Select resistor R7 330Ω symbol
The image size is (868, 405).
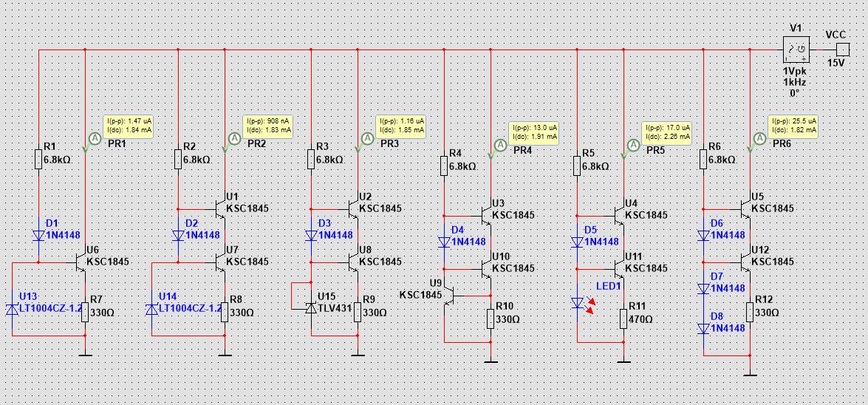click(85, 312)
